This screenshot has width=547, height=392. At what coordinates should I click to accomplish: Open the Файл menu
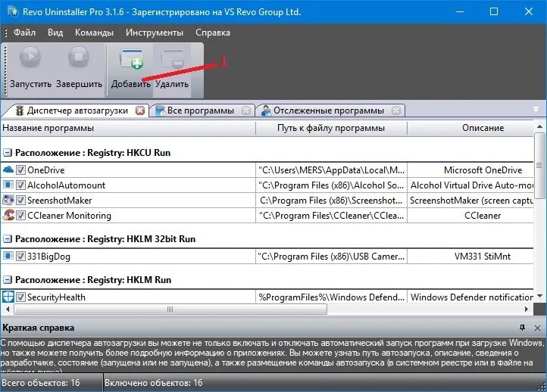click(x=24, y=33)
